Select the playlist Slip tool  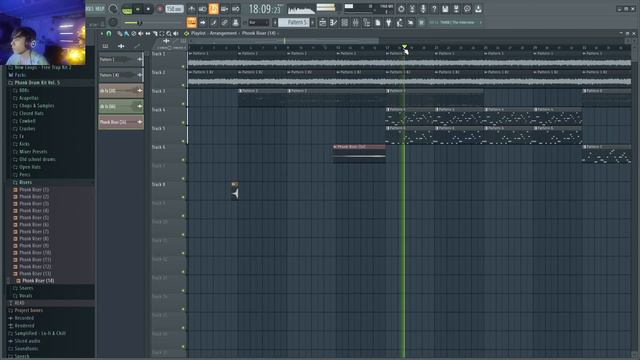[148, 33]
